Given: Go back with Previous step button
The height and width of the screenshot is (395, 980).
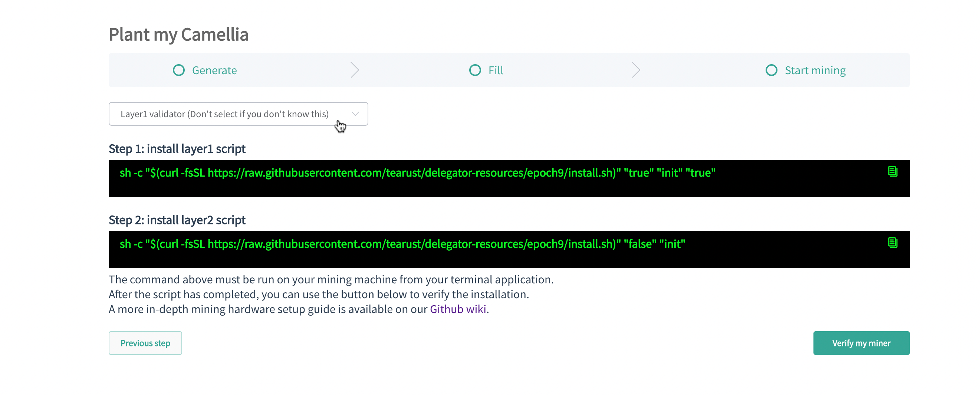Looking at the screenshot, I should 145,343.
